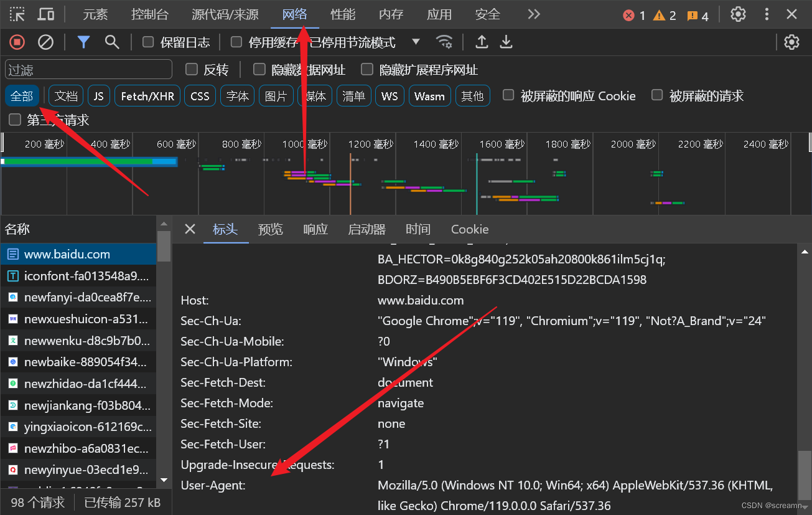Viewport: 812px width, 515px height.
Task: Filter by 字体 requests
Action: tap(238, 96)
